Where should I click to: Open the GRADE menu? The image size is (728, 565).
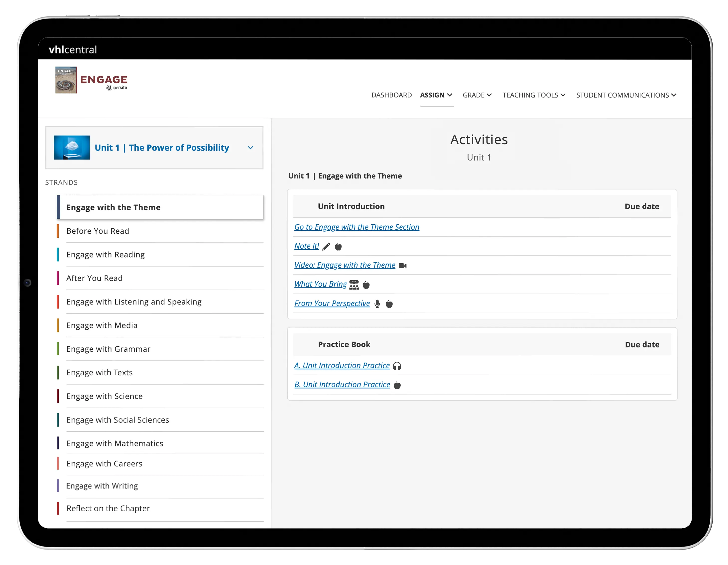pos(477,95)
